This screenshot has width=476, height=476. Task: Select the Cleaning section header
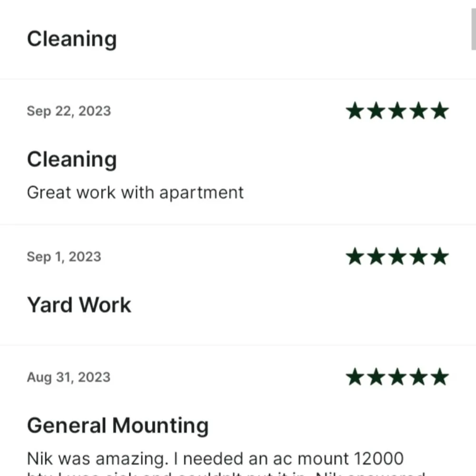pos(72,39)
